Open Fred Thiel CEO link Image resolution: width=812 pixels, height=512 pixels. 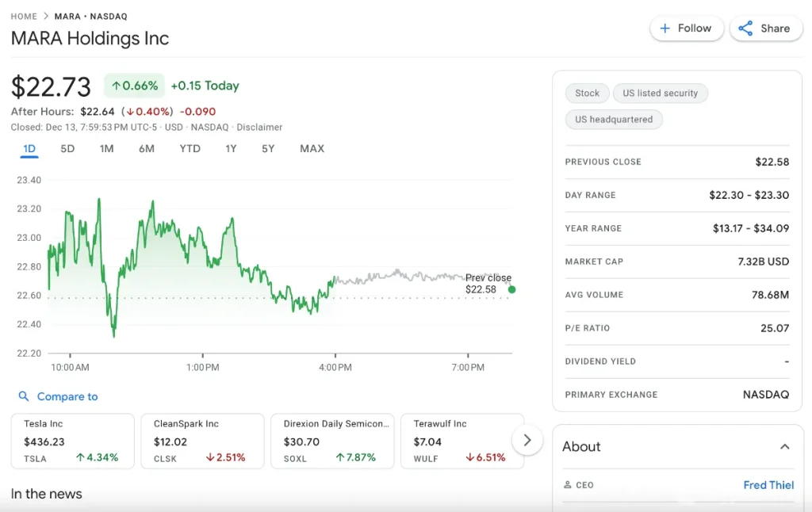tap(768, 485)
